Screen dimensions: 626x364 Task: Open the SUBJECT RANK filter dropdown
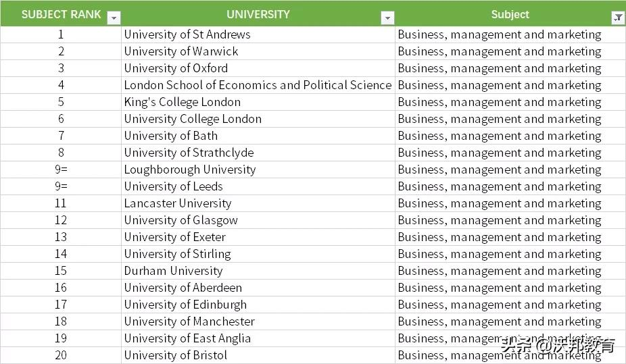click(x=114, y=18)
